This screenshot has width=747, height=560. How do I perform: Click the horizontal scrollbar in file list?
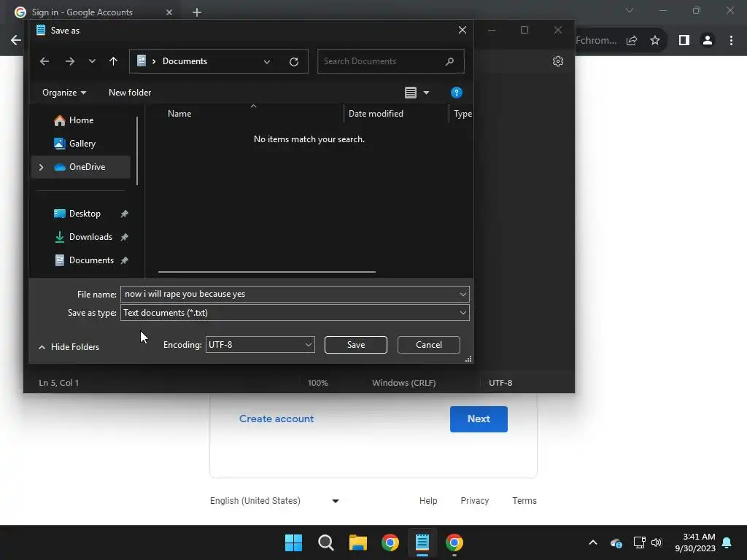[x=267, y=272]
